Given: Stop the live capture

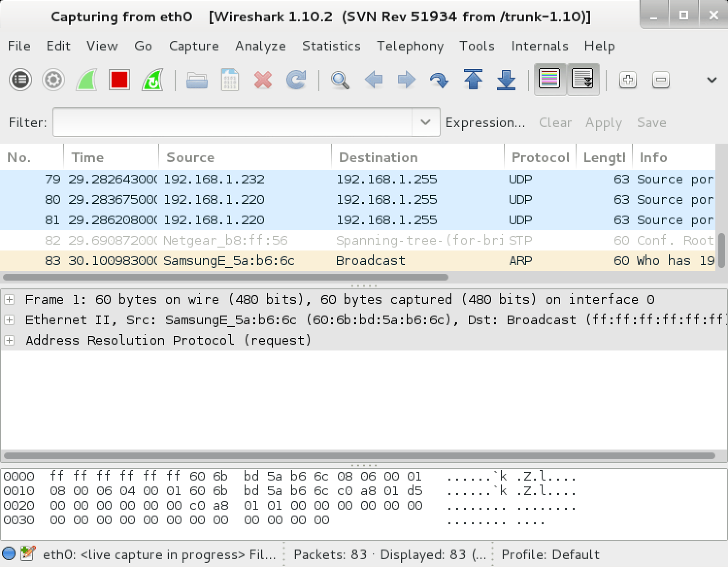Looking at the screenshot, I should (x=118, y=79).
